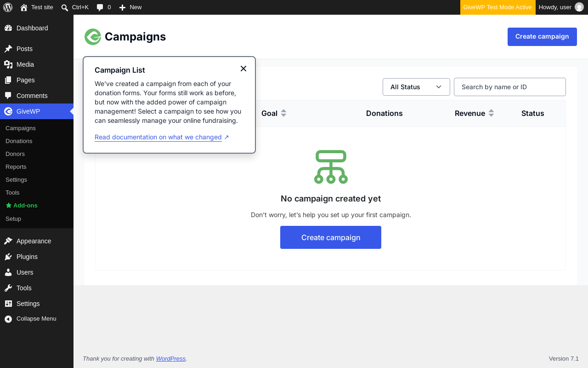Click the GiveWP logo beside Campaigns heading
The image size is (588, 368).
pos(93,37)
